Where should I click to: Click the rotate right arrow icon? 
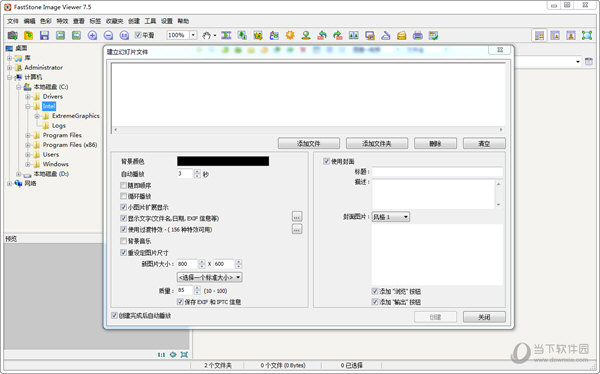338,36
